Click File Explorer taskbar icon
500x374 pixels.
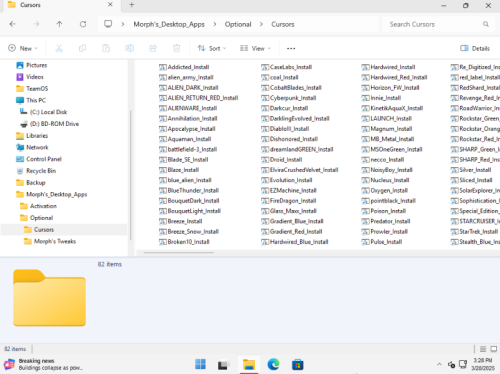pos(249,364)
